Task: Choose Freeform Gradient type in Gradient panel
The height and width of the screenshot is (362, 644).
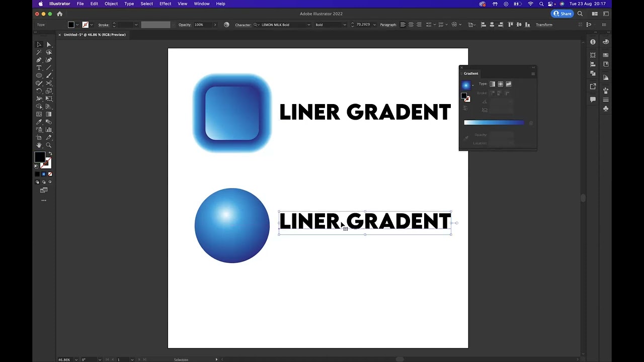Action: pyautogui.click(x=509, y=84)
